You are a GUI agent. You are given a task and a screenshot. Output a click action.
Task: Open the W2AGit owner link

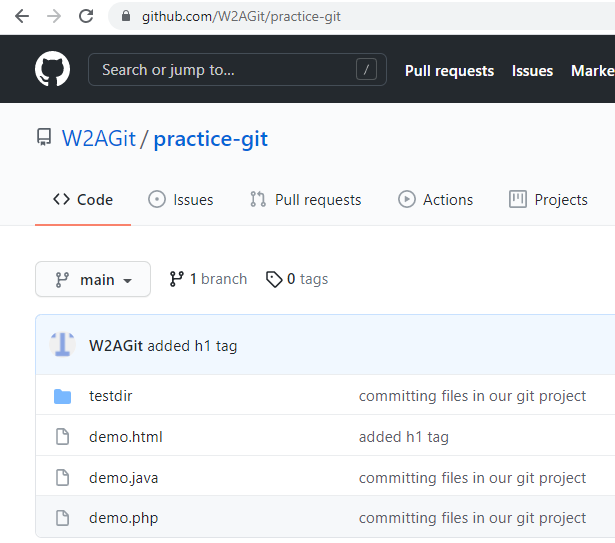pos(98,138)
